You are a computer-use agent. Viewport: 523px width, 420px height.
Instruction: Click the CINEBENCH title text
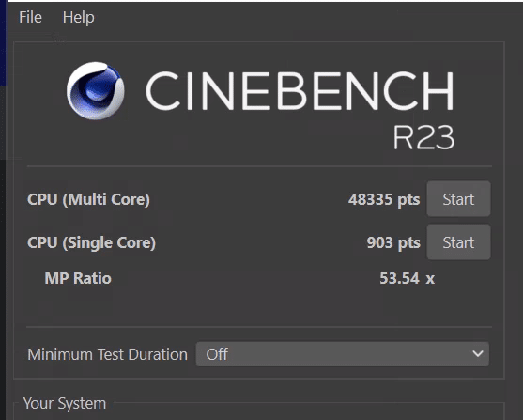[300, 90]
